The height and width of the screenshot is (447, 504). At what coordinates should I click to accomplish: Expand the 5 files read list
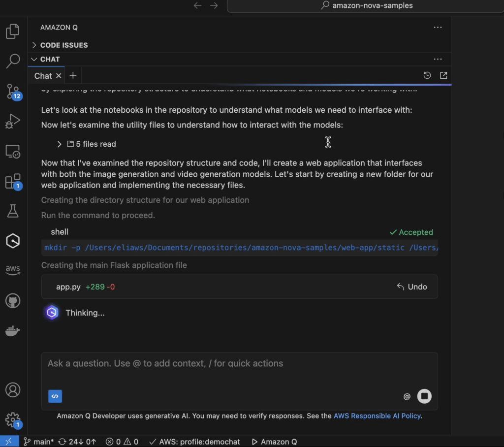87,144
